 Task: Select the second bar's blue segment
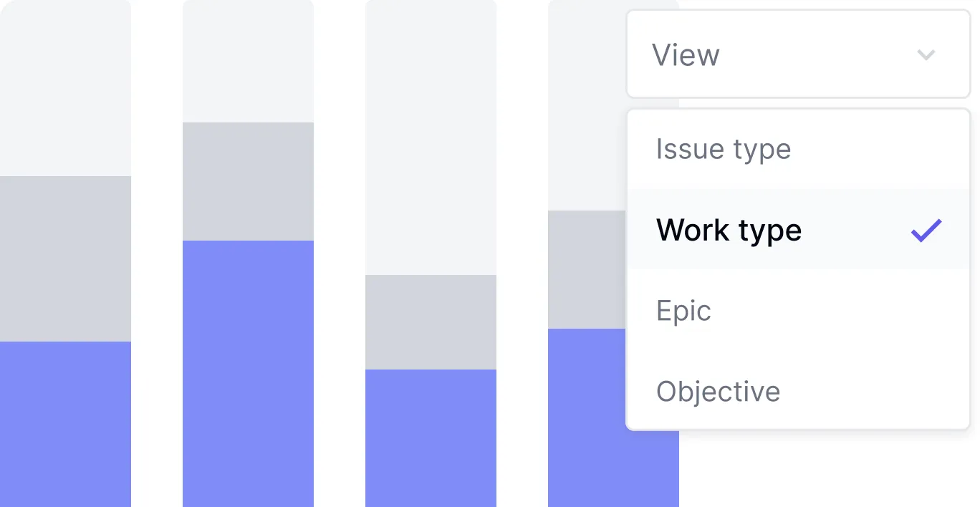[248, 373]
